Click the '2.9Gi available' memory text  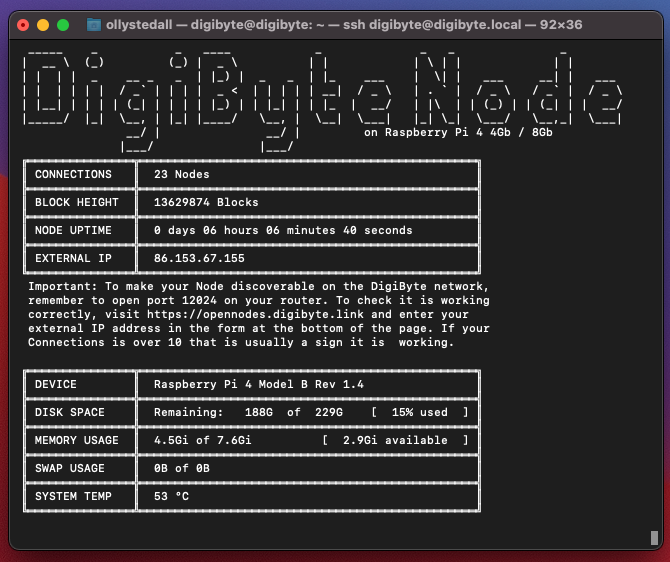click(395, 440)
